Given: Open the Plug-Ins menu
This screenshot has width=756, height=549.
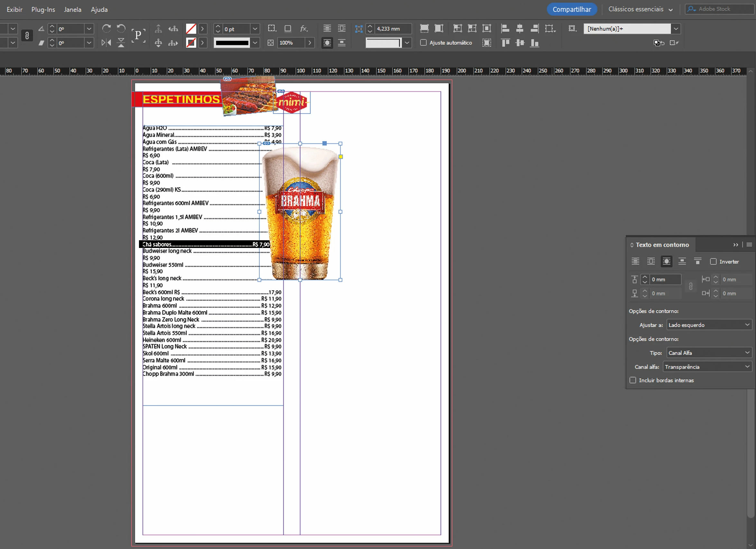Looking at the screenshot, I should (43, 9).
